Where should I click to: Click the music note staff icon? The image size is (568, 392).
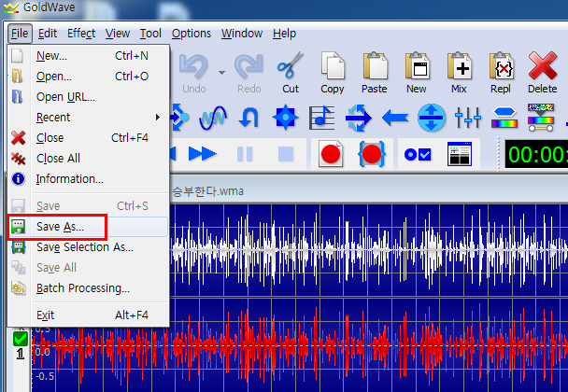tap(321, 118)
